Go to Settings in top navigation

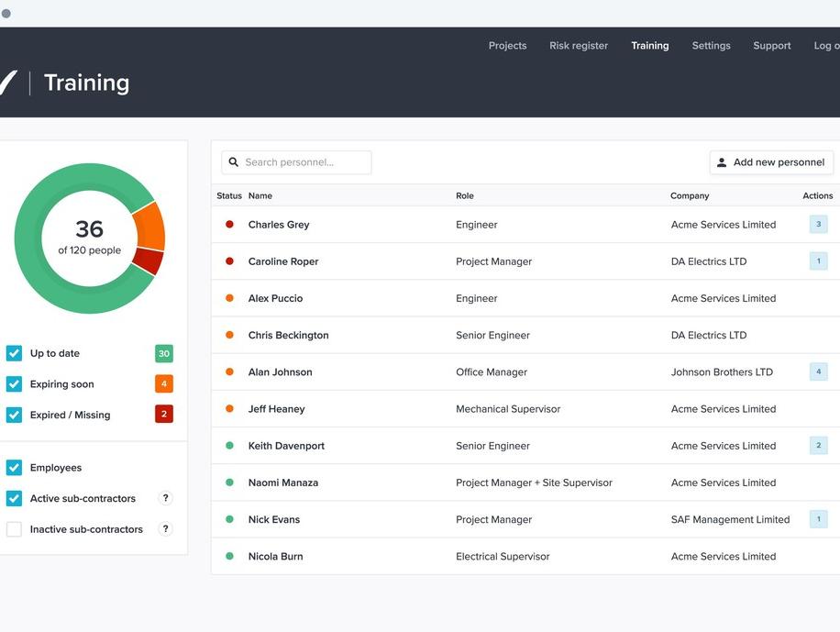coord(711,46)
